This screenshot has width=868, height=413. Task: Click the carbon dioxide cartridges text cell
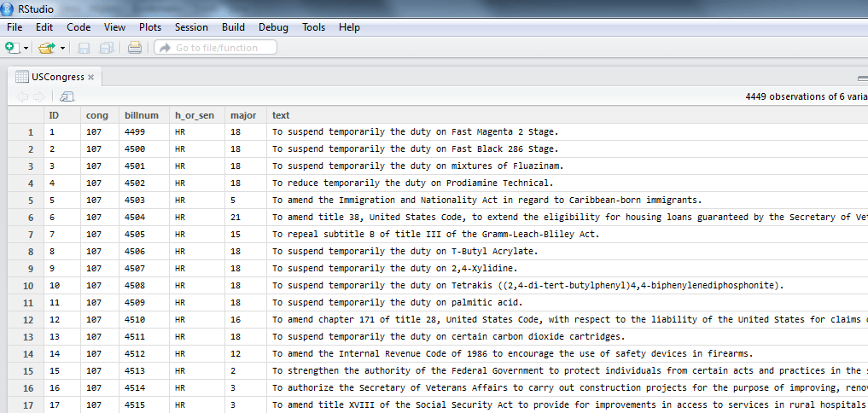click(x=567, y=336)
